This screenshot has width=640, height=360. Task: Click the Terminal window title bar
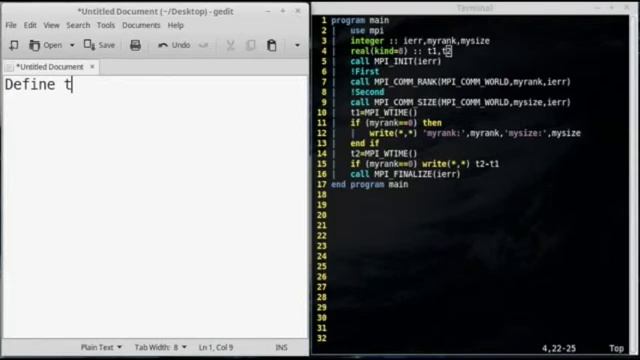tap(475, 8)
